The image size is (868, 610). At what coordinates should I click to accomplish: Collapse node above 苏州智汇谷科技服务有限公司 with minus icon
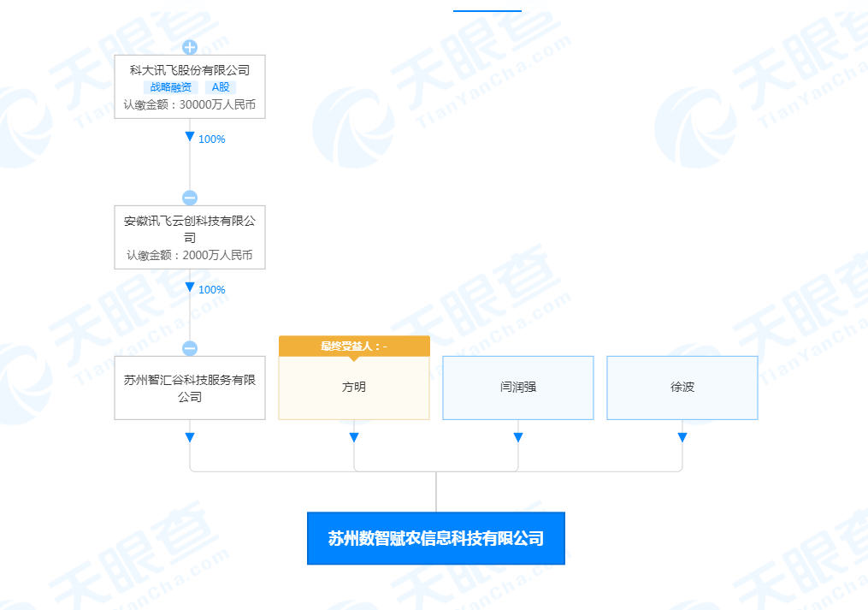pos(190,348)
